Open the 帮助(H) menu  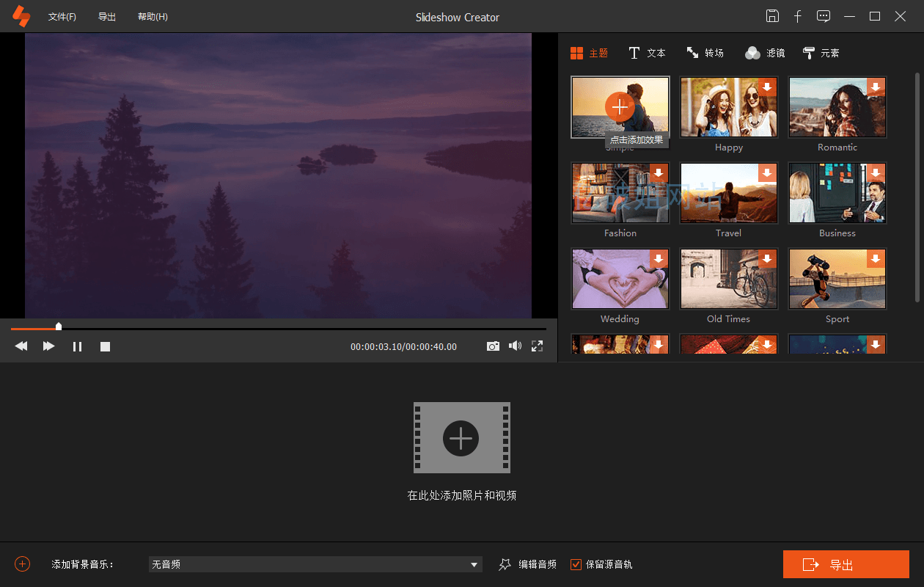(x=153, y=17)
